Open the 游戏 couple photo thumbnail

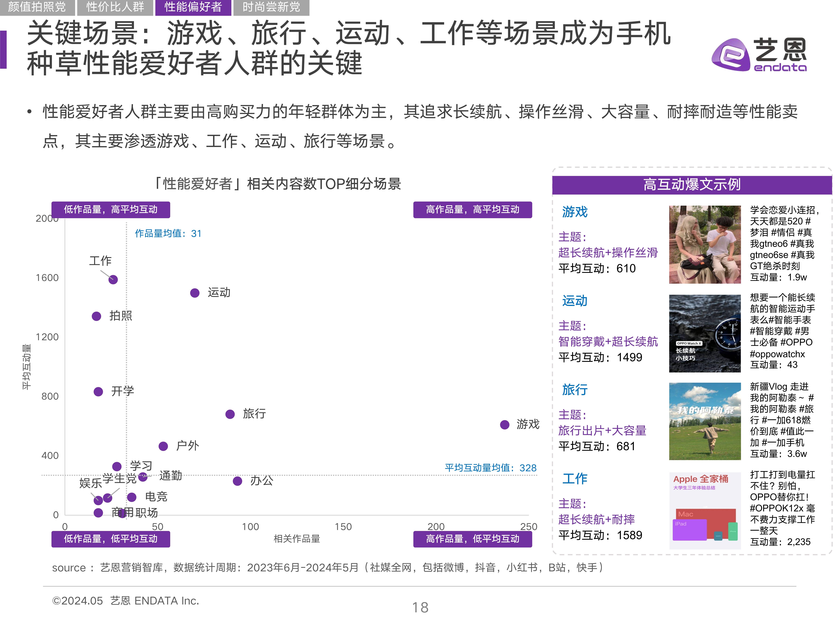tap(705, 245)
